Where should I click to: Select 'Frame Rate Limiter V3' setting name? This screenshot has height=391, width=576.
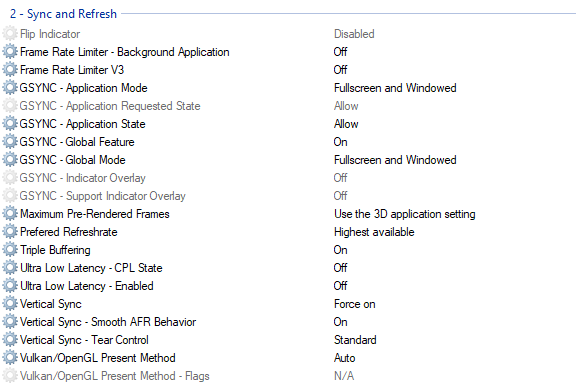[x=72, y=70]
